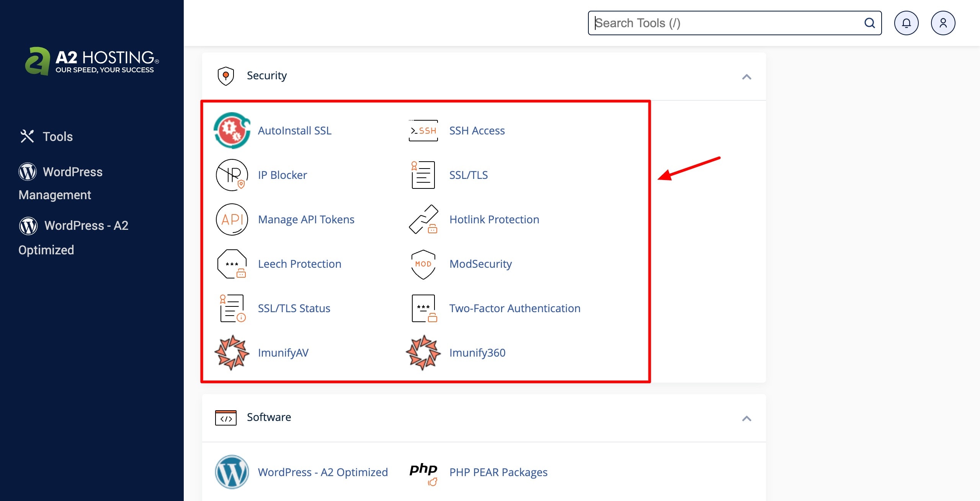Open the Leech Protection link
The height and width of the screenshot is (501, 980).
[299, 264]
